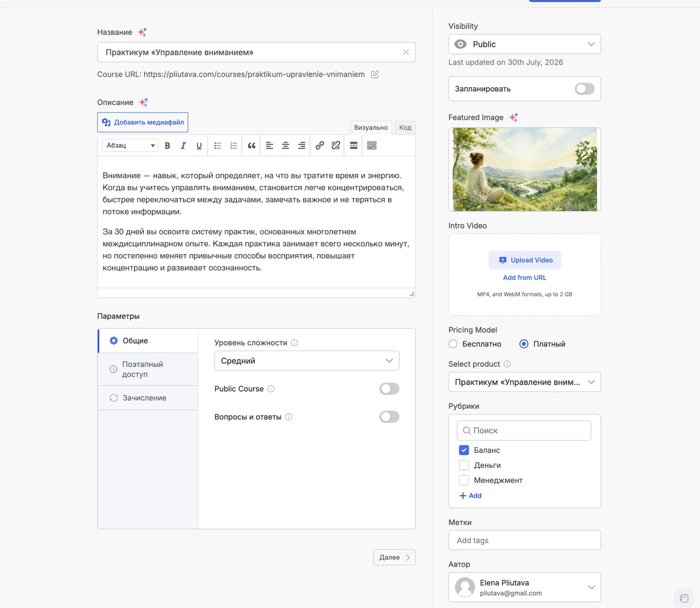700x608 pixels.
Task: Check the Менеджмент category
Action: [x=464, y=480]
